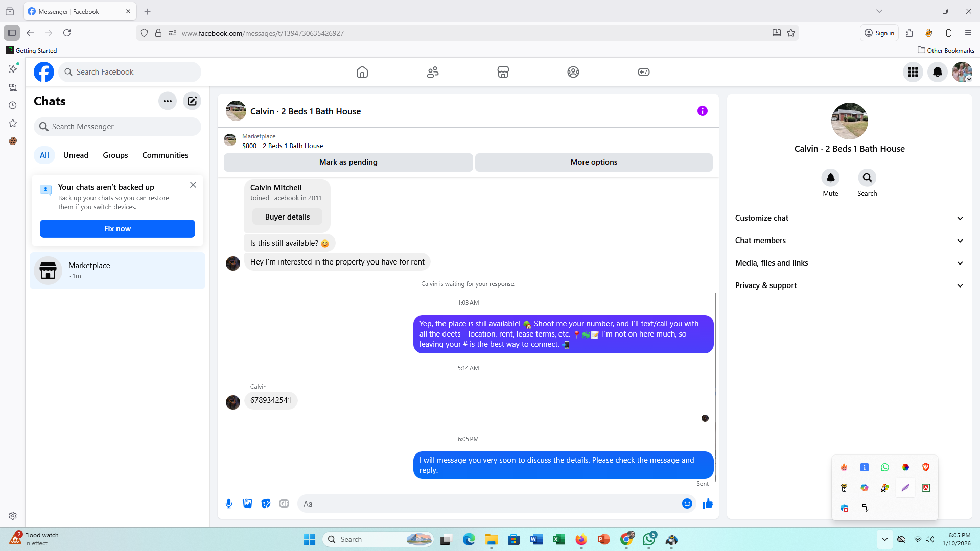Open the Gaming icon in top navigation
The height and width of the screenshot is (551, 980).
[644, 72]
